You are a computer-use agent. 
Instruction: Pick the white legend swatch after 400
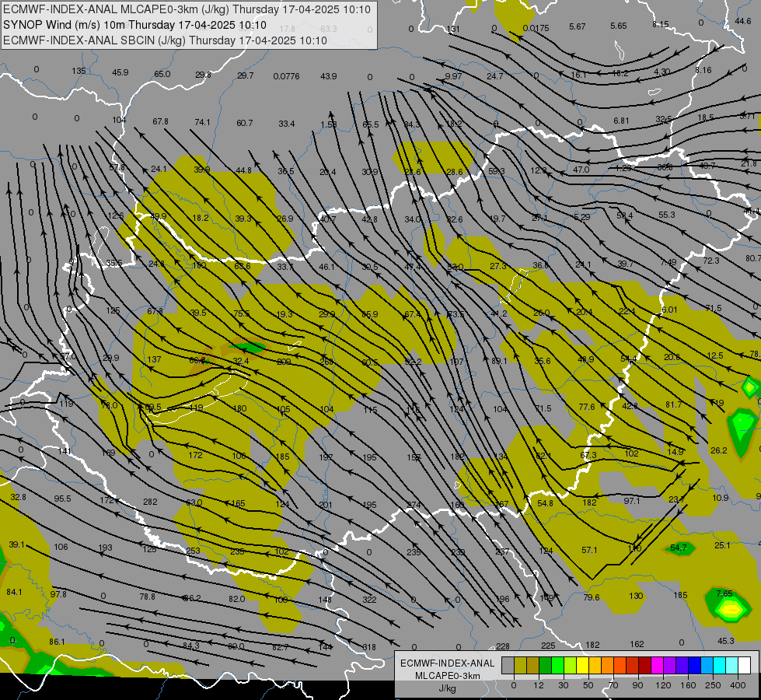point(744,666)
